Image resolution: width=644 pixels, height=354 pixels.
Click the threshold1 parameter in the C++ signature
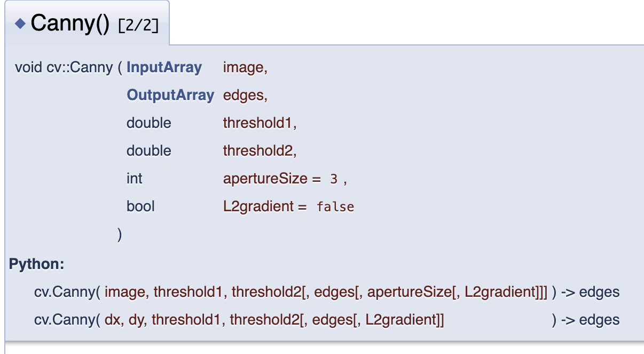coord(257,123)
